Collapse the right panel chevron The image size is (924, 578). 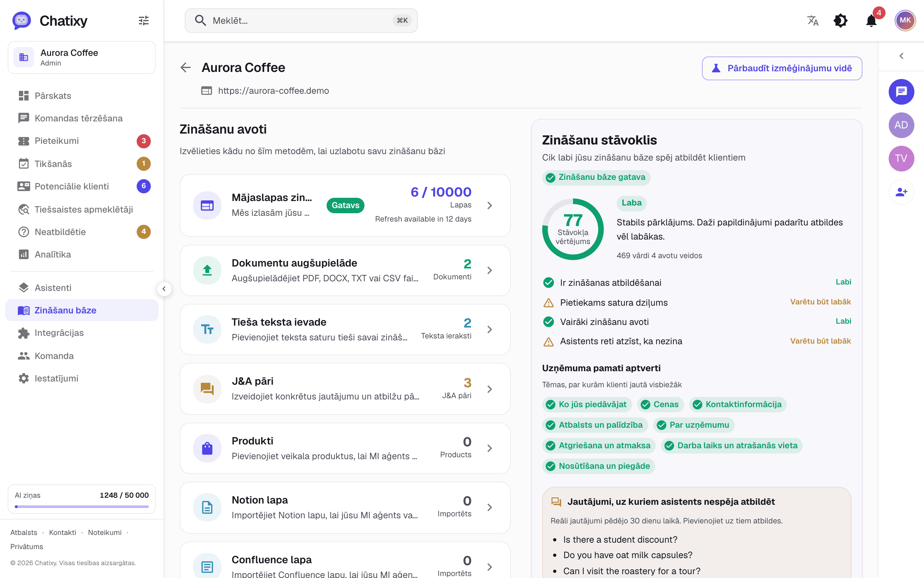point(902,56)
